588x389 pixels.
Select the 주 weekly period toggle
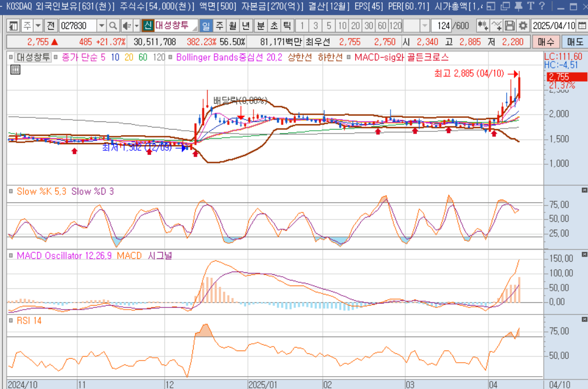click(219, 26)
